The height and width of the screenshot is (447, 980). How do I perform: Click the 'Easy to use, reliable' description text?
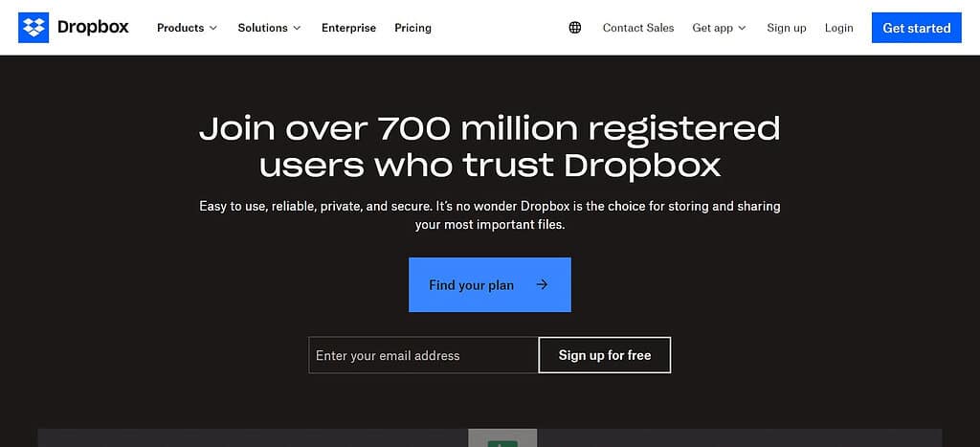[489, 215]
